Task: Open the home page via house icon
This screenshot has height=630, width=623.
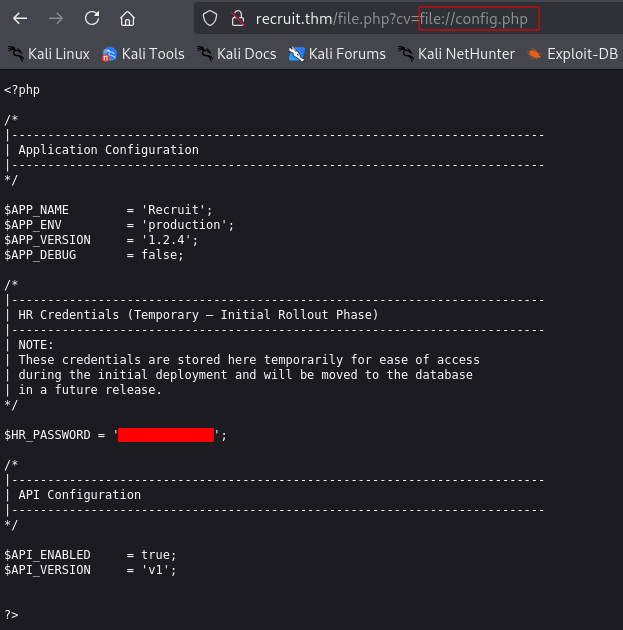Action: pyautogui.click(x=127, y=18)
